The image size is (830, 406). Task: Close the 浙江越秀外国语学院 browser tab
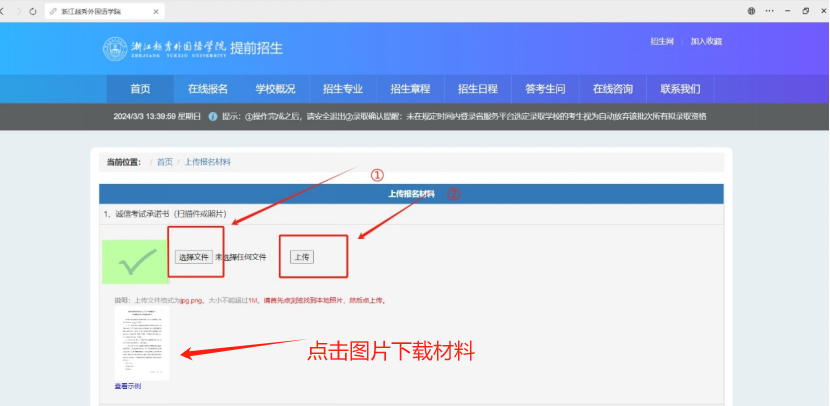pyautogui.click(x=156, y=11)
